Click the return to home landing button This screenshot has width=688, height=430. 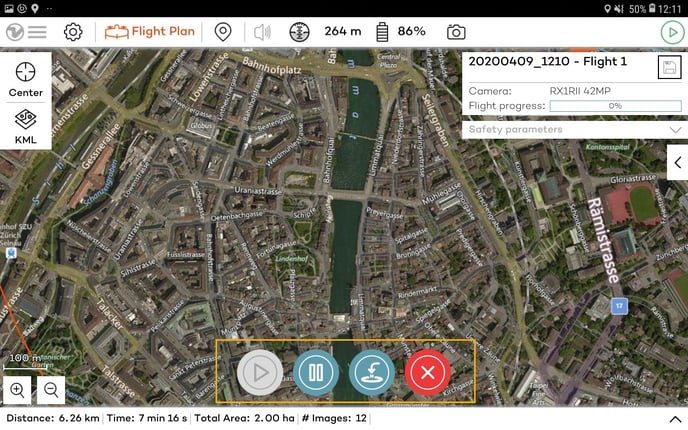(372, 373)
